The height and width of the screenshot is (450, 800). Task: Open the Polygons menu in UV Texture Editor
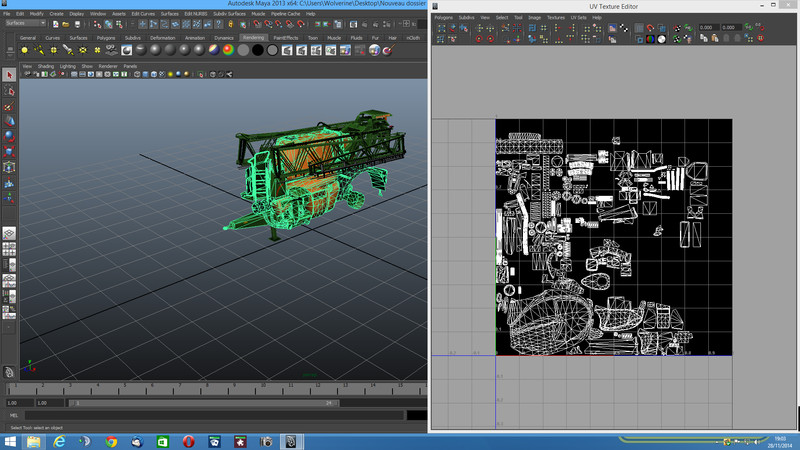(444, 18)
